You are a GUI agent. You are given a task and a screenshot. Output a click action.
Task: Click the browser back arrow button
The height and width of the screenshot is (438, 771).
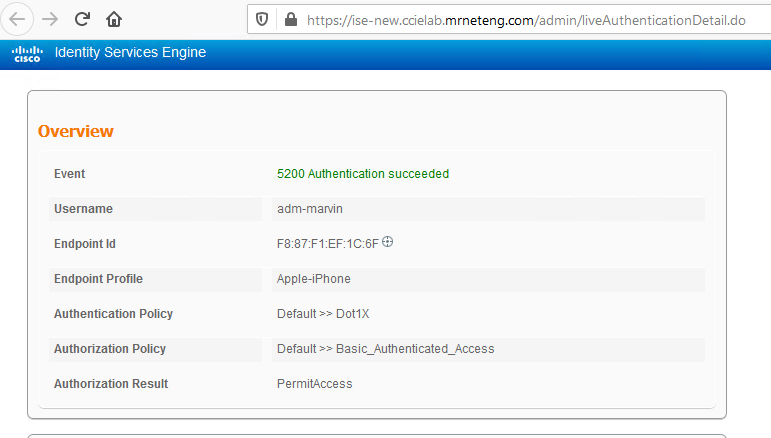(x=17, y=19)
